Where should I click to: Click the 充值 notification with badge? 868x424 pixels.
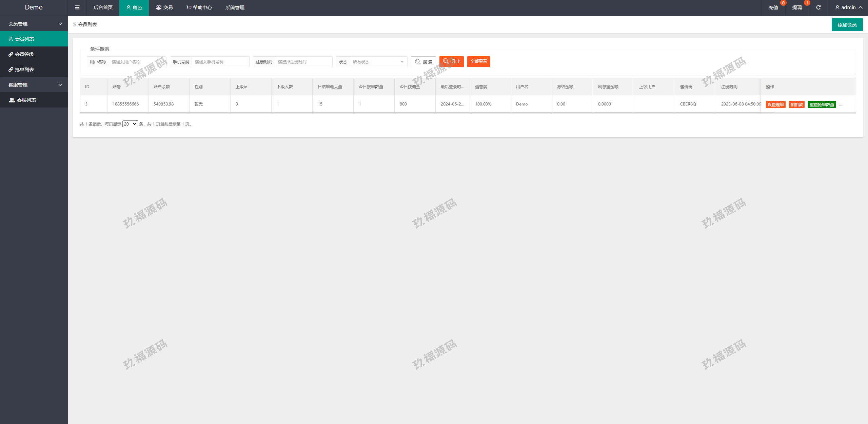pyautogui.click(x=773, y=7)
